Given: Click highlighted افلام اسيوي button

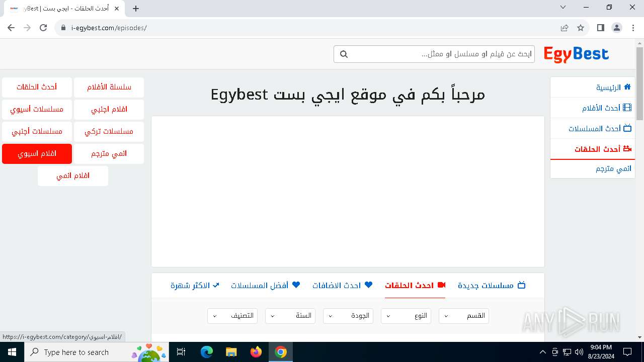Looking at the screenshot, I should [37, 154].
